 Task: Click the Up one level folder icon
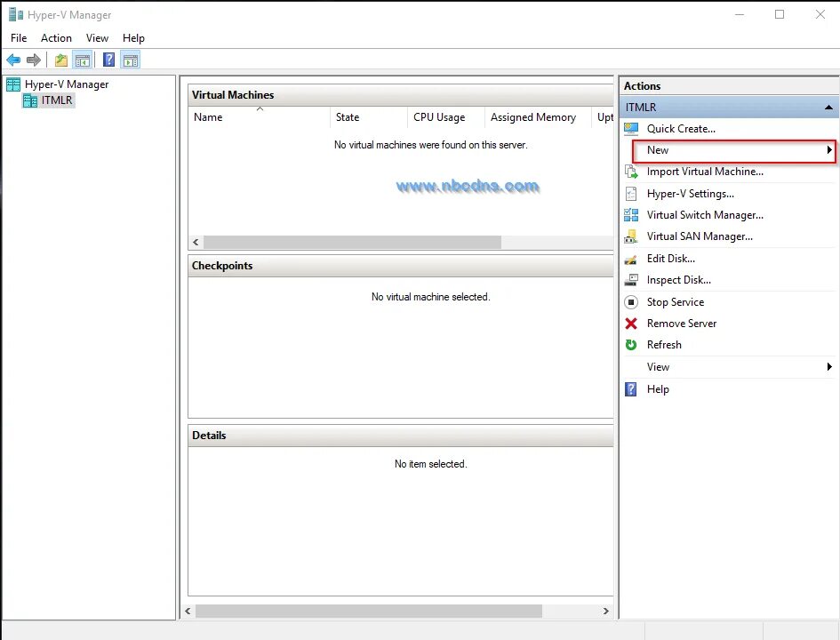pos(61,60)
